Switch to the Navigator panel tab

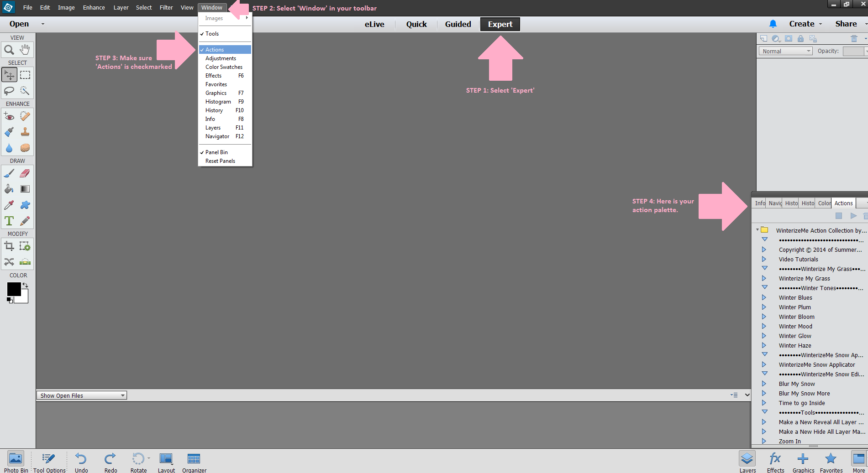(x=775, y=203)
